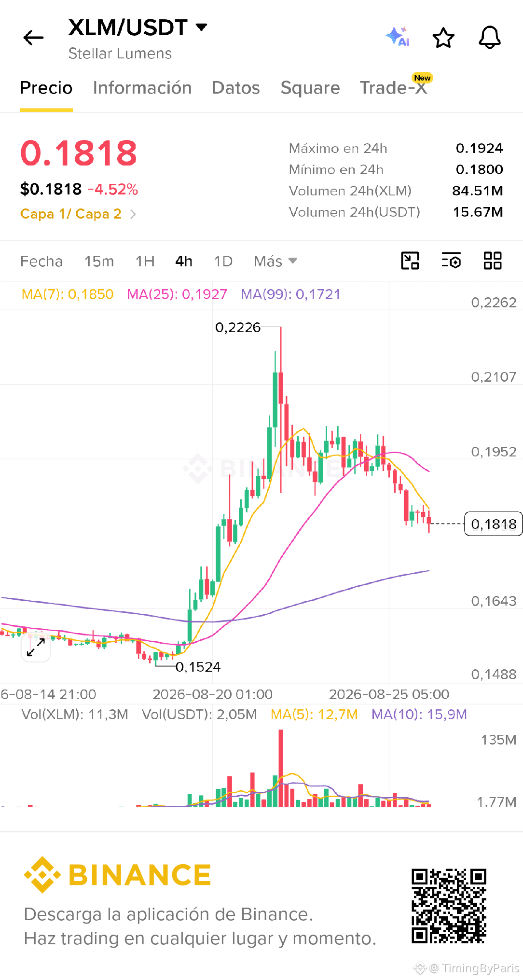
Task: Add XLM/USDT to favorites with the star
Action: [x=443, y=38]
